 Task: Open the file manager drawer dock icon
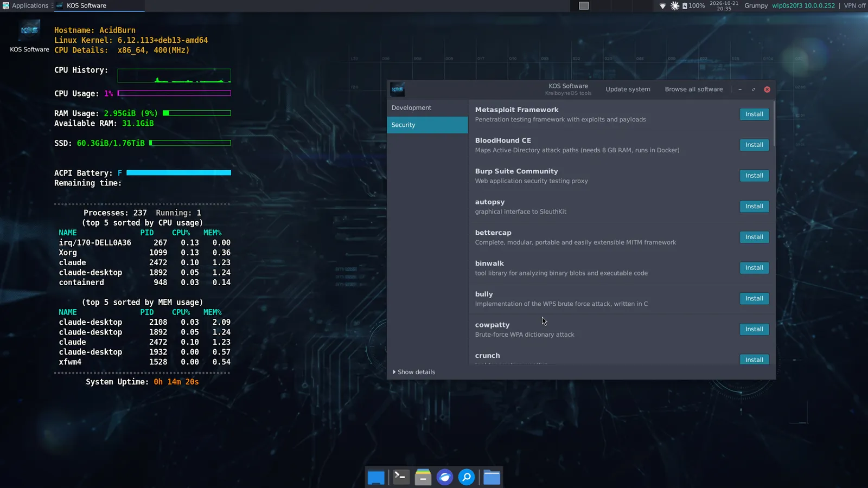423,477
